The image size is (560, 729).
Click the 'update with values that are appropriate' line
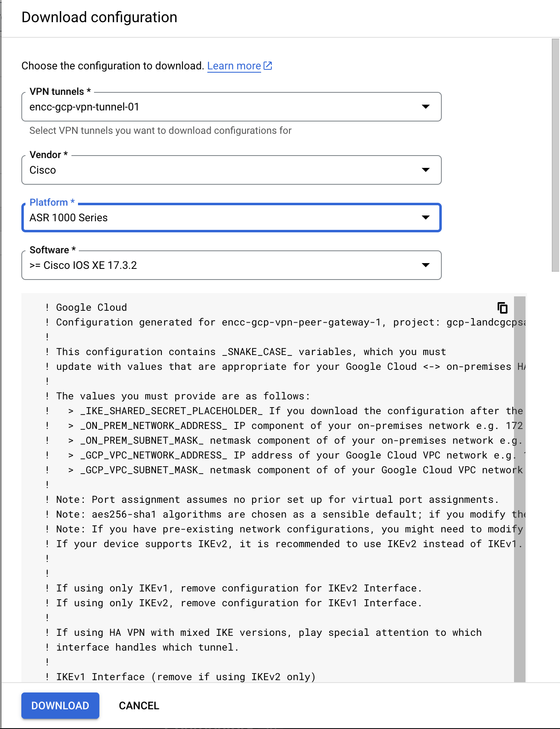[x=285, y=367]
